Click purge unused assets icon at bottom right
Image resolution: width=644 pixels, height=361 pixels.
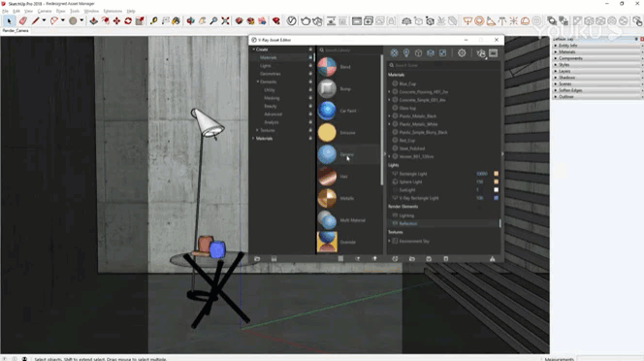click(492, 259)
